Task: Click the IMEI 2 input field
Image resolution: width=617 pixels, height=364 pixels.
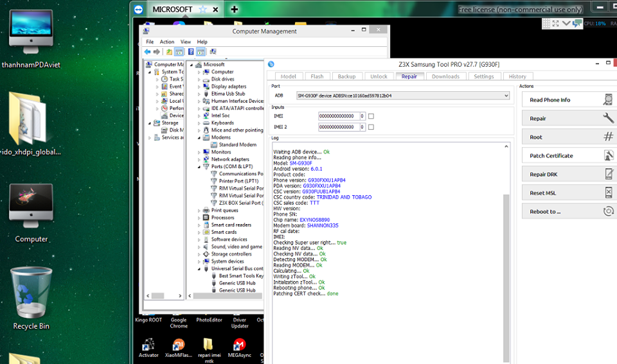Action: pyautogui.click(x=339, y=127)
